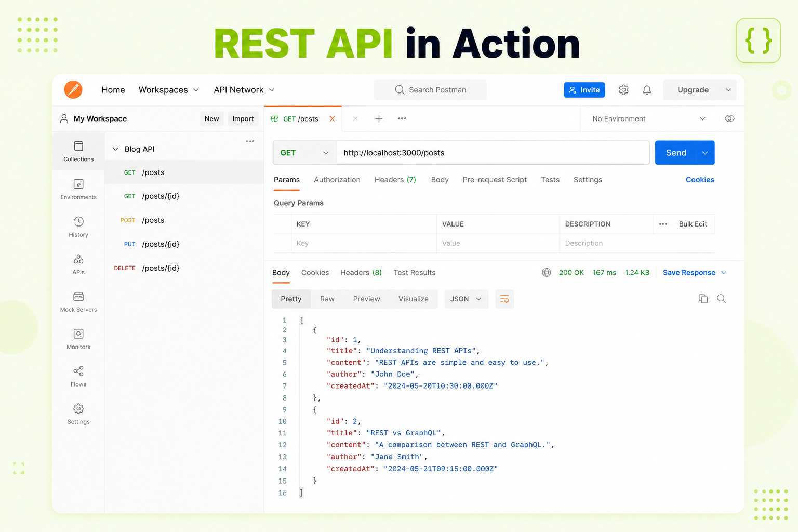Open the Flows sidebar icon
Screen dimensions: 798x532
[78, 376]
